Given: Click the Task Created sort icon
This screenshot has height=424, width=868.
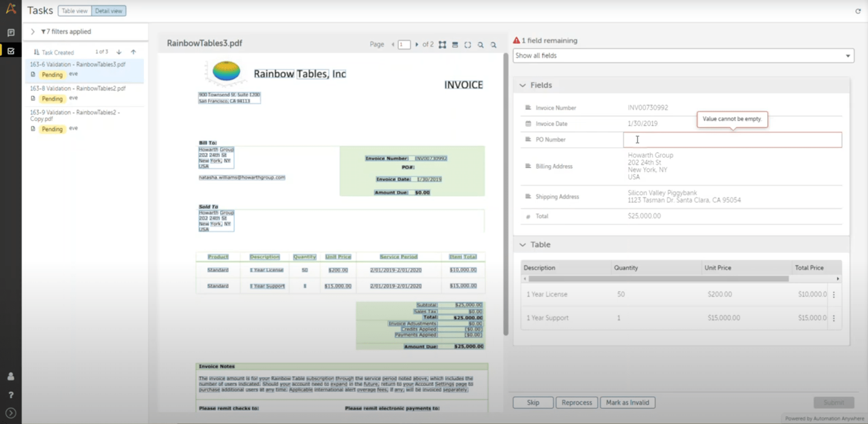Looking at the screenshot, I should (37, 52).
